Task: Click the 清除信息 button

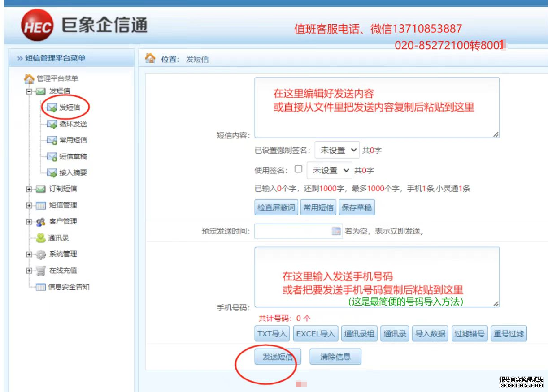Action: click(335, 357)
